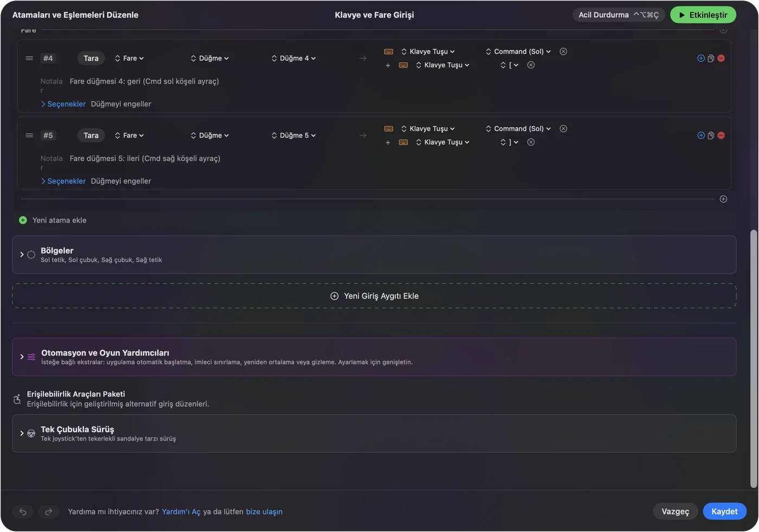Click the Tara button in row #5

91,135
